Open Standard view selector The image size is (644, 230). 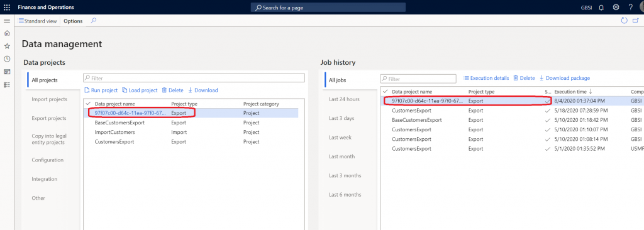click(x=37, y=21)
